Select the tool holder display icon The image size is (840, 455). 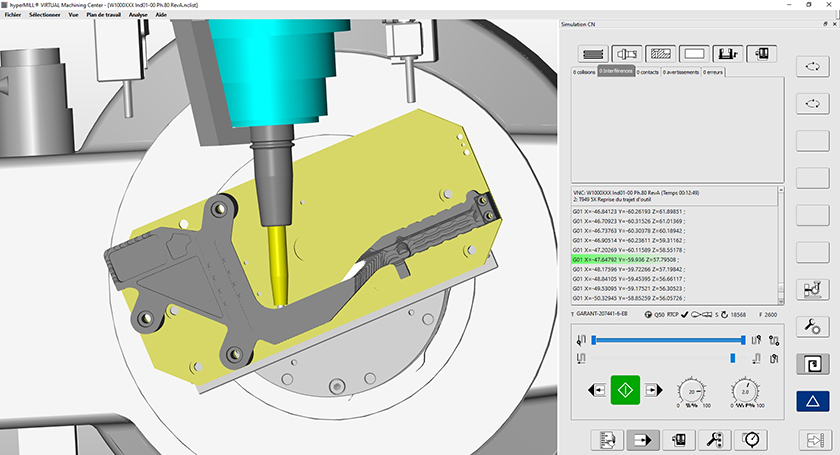[x=628, y=53]
